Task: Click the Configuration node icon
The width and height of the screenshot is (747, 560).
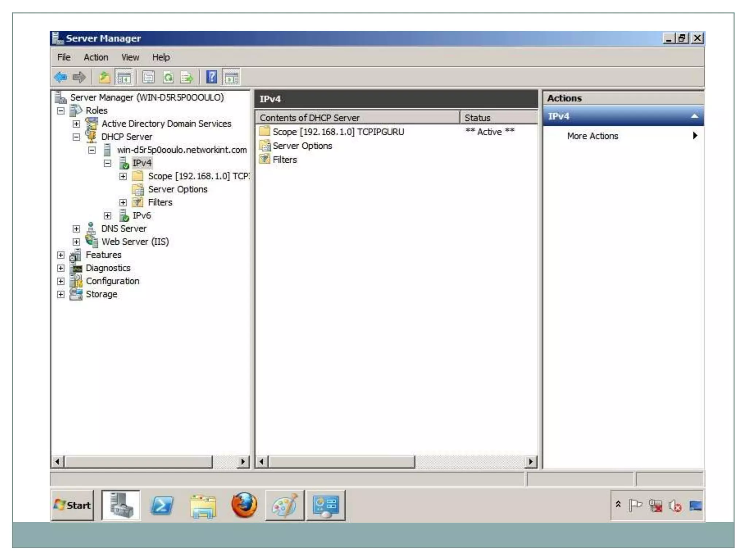Action: coord(76,281)
